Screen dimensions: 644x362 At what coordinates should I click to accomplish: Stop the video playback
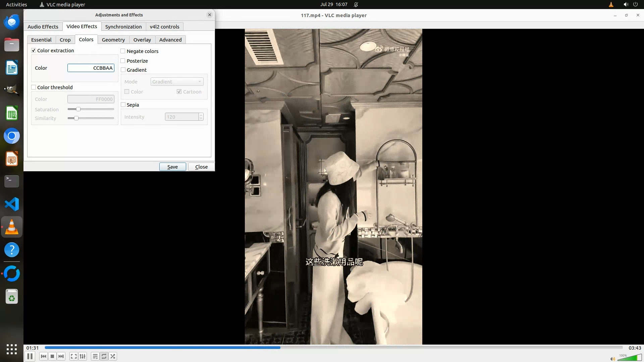[x=52, y=356]
